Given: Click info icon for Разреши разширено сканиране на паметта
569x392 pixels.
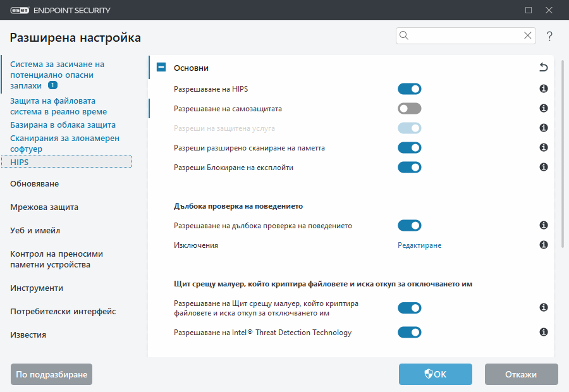Looking at the screenshot, I should point(543,147).
